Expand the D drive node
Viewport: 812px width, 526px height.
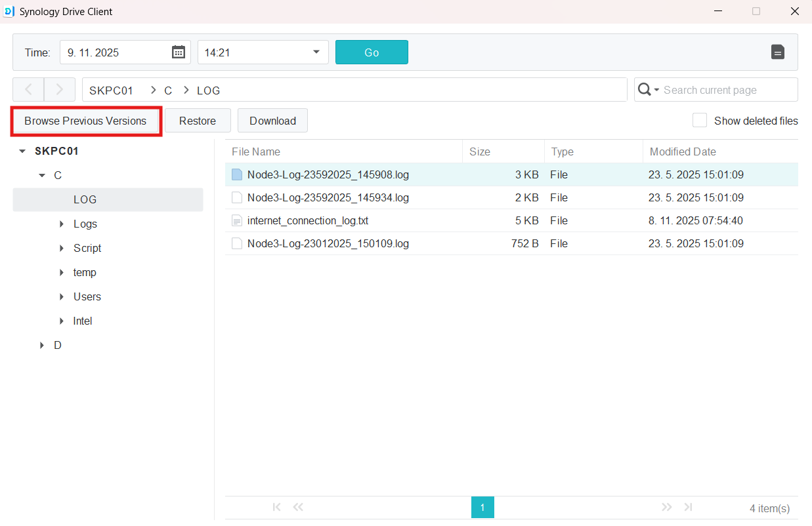coord(42,345)
